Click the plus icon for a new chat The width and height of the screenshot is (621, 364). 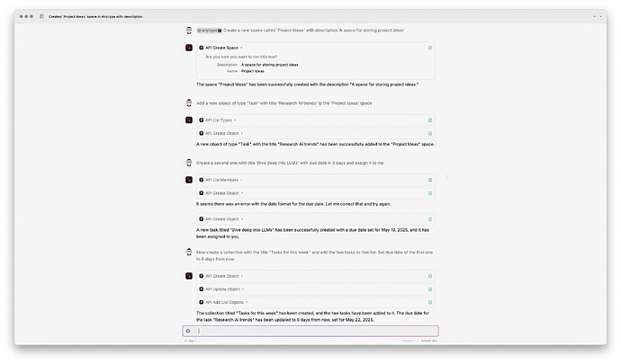[x=594, y=16]
